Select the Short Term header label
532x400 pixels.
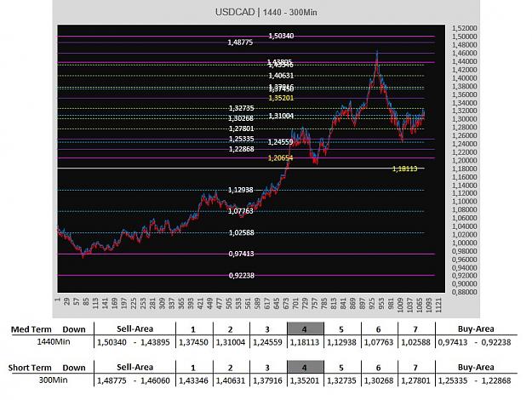click(30, 368)
